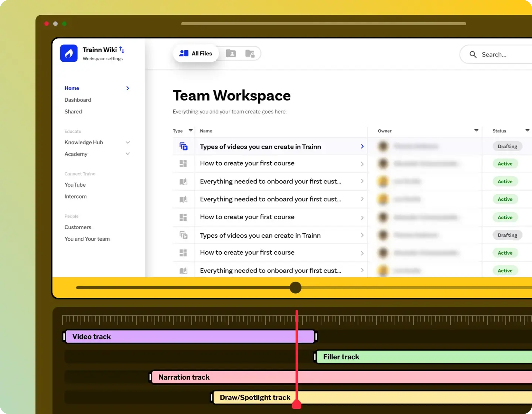Click the blue Trainn flame logo
Screen dimensions: 532x414
pos(69,53)
